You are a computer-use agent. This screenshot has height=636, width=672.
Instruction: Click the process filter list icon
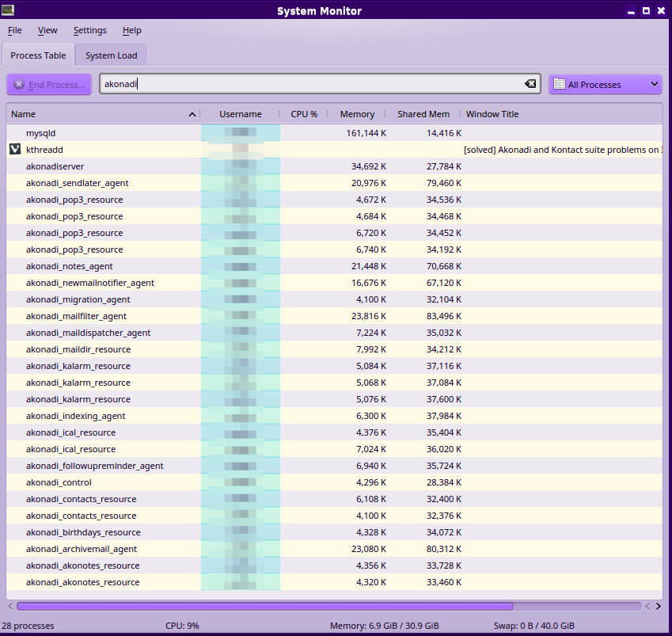(560, 85)
